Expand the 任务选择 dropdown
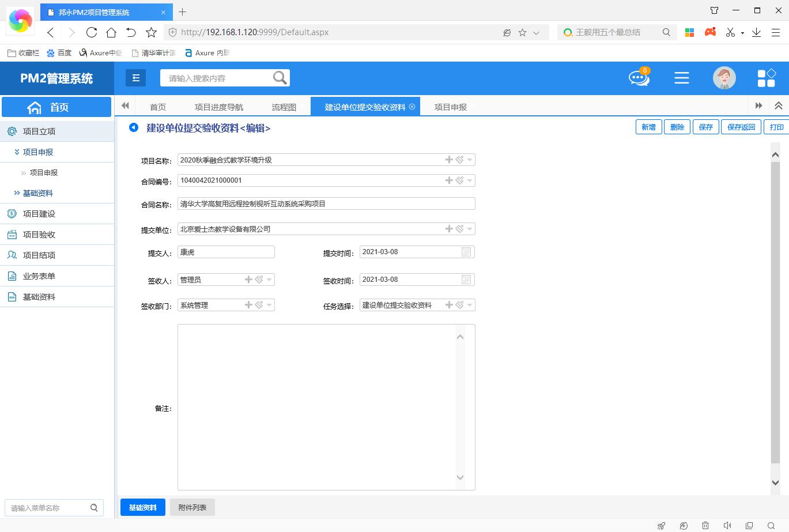The image size is (789, 532). [470, 305]
